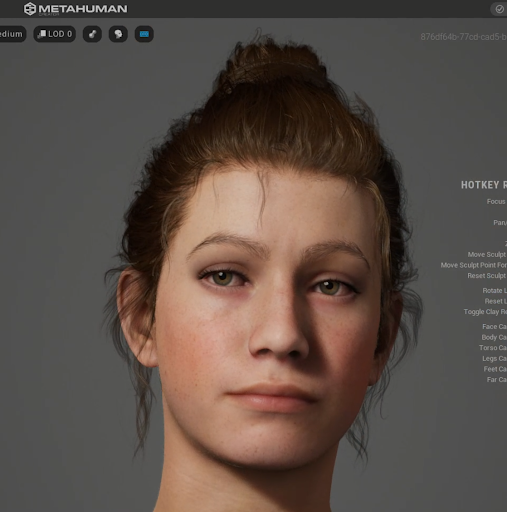Image resolution: width=507 pixels, height=512 pixels.
Task: Click the Feet Ca camera hotkey entry
Action: (x=495, y=369)
